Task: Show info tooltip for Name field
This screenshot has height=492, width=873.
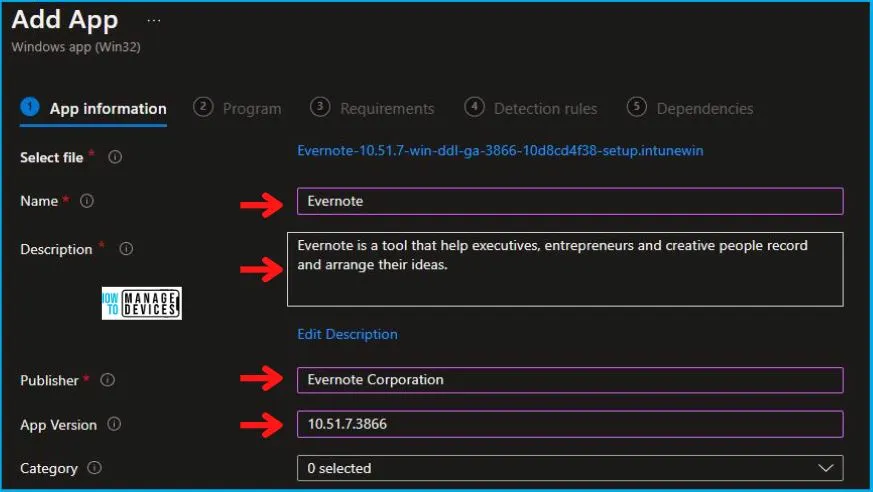Action: click(x=87, y=200)
